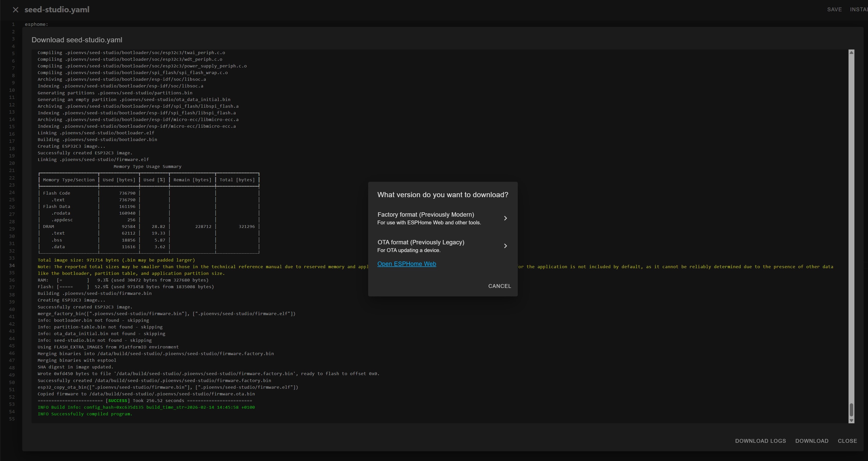Click the middle of the log scrollbar track
The image size is (868, 461).
pos(851,236)
